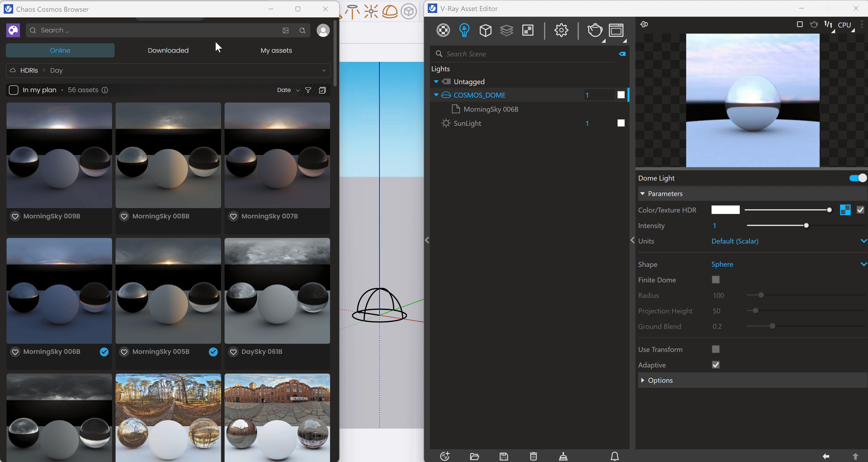Click the Cosmos logo home icon

click(x=13, y=30)
